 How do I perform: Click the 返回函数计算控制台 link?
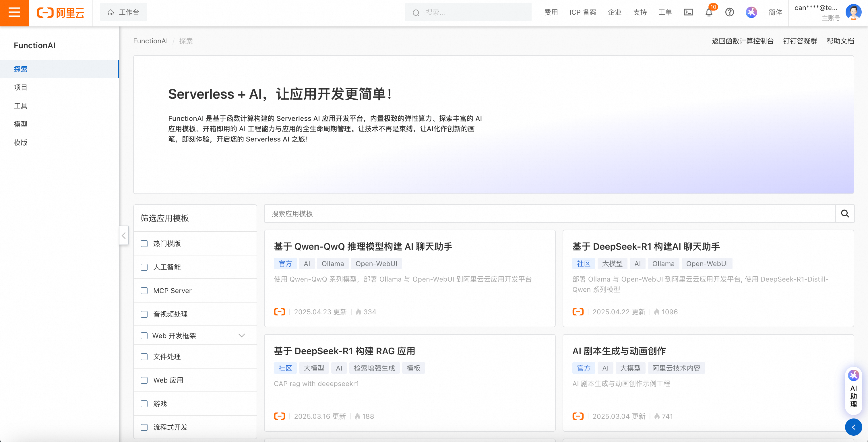click(x=742, y=41)
